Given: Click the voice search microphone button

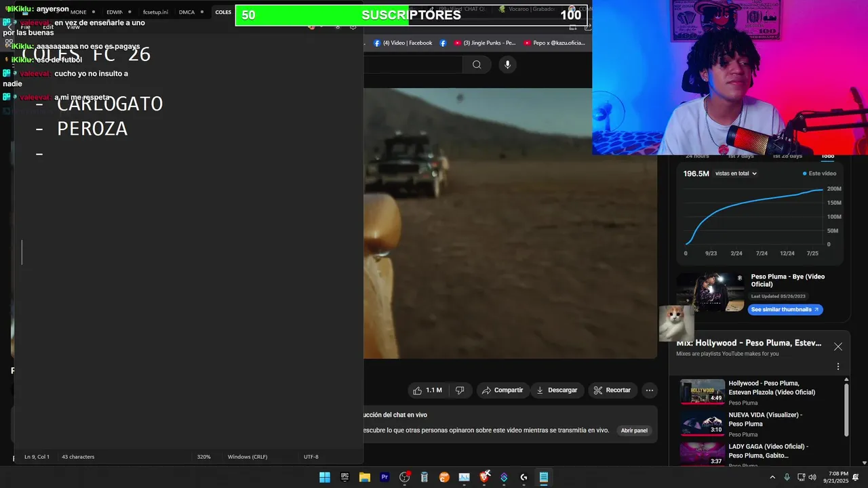Looking at the screenshot, I should coord(507,64).
